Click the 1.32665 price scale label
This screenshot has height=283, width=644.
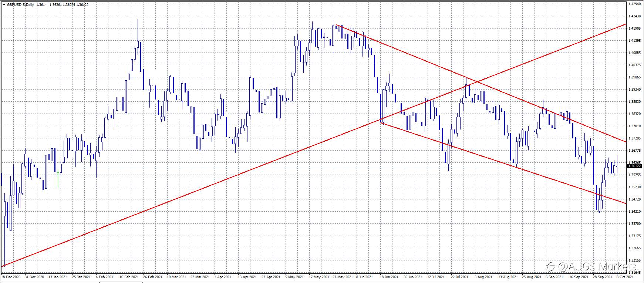point(634,248)
